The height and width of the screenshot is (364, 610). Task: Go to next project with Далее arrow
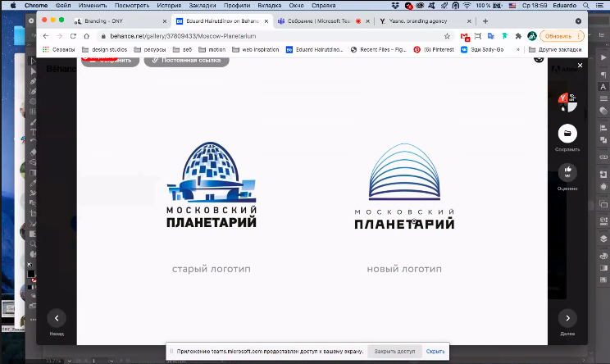pyautogui.click(x=567, y=318)
